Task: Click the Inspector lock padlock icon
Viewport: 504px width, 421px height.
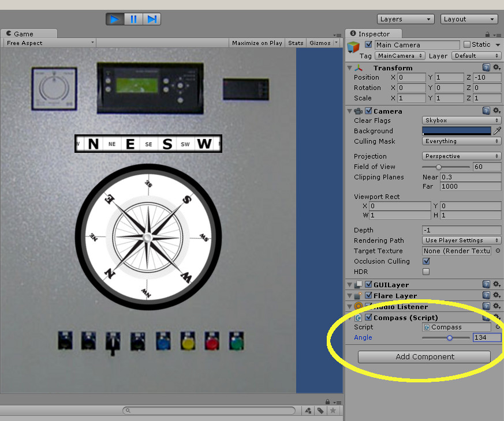Action: [x=488, y=33]
